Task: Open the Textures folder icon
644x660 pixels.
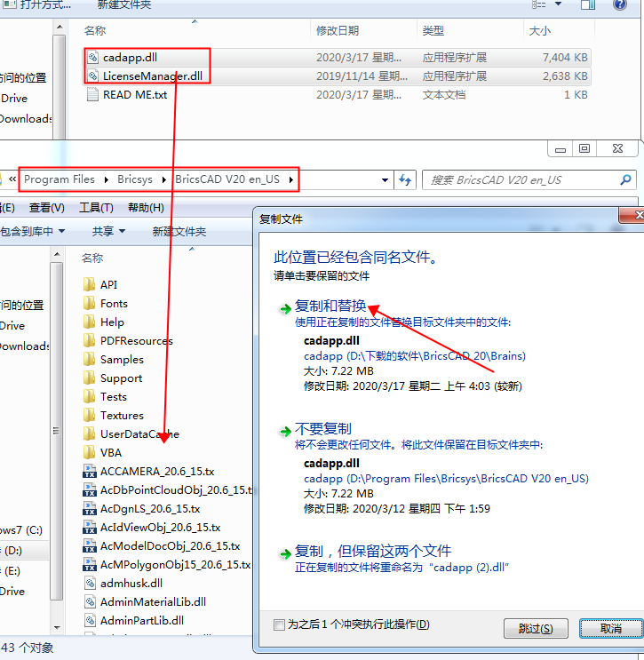Action: click(89, 415)
